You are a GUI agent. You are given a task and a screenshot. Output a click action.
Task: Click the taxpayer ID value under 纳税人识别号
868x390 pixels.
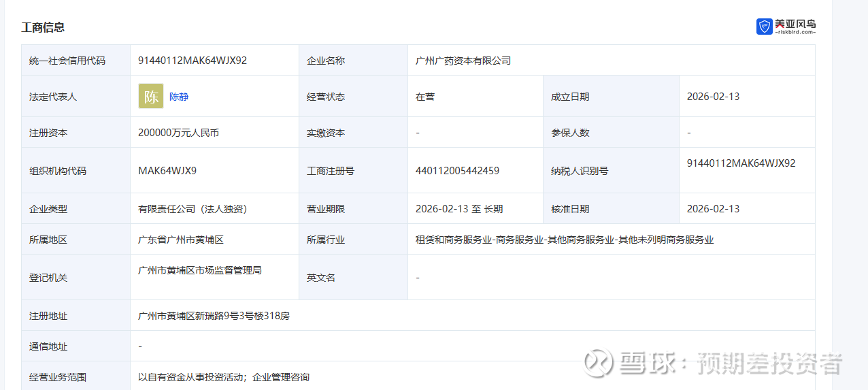click(x=741, y=163)
